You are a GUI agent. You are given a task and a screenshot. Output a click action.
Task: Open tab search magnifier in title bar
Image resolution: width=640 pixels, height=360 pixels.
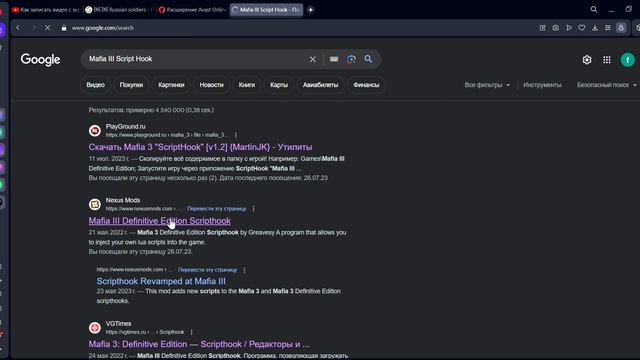click(594, 9)
